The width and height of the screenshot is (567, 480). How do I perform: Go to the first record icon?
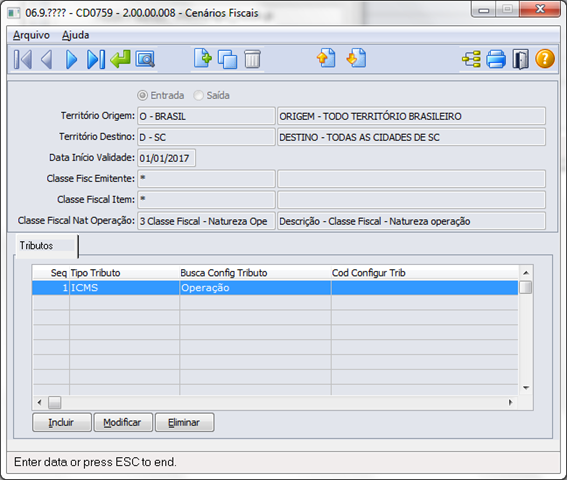(x=23, y=59)
